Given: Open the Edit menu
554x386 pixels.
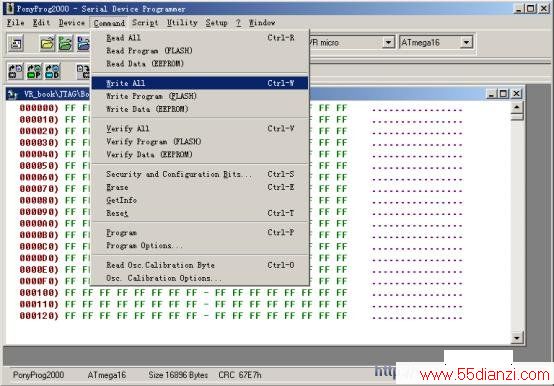Looking at the screenshot, I should pos(41,23).
